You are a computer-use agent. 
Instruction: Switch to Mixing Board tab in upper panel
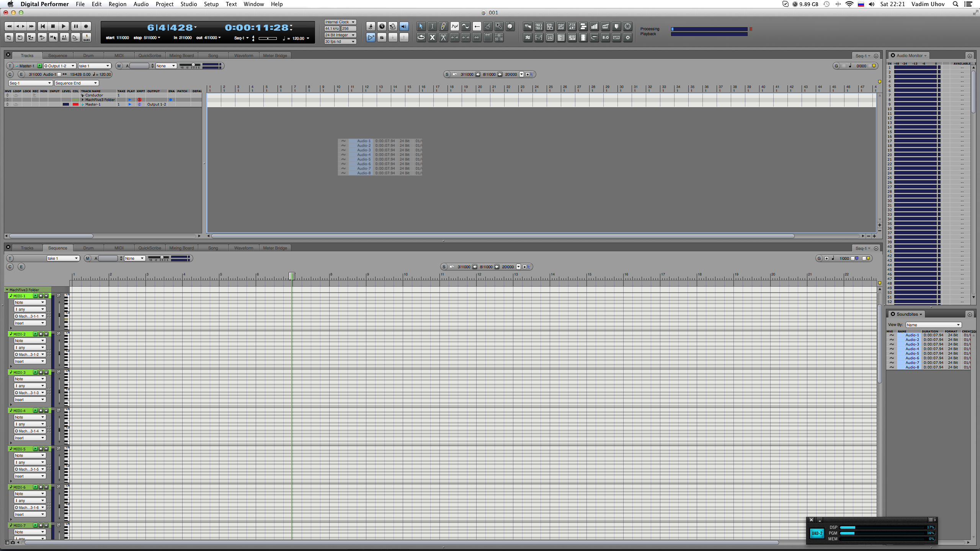181,55
